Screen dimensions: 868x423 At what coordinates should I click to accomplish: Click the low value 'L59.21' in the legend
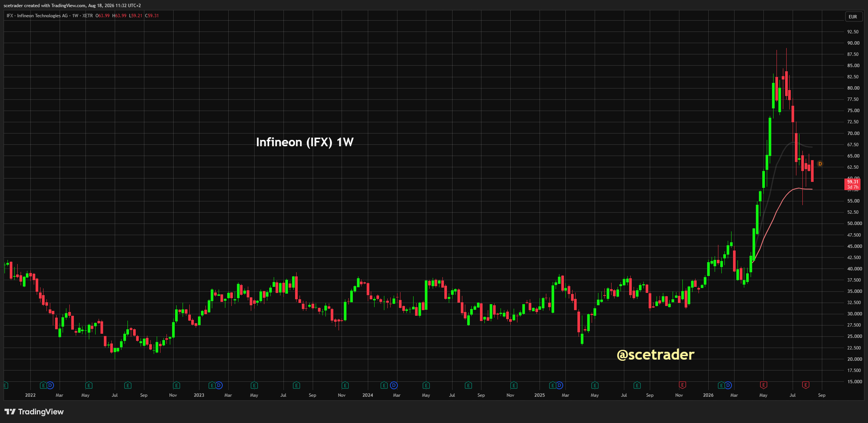pyautogui.click(x=136, y=16)
